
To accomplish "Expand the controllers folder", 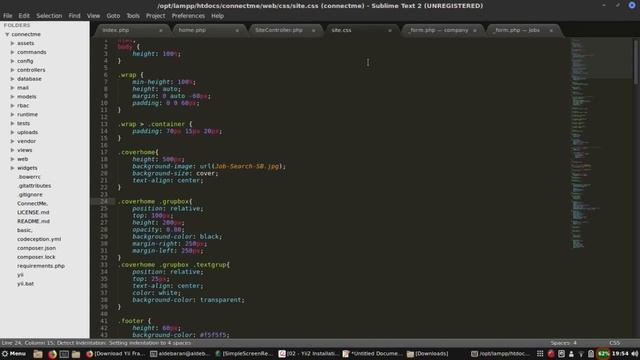I will pos(13,70).
